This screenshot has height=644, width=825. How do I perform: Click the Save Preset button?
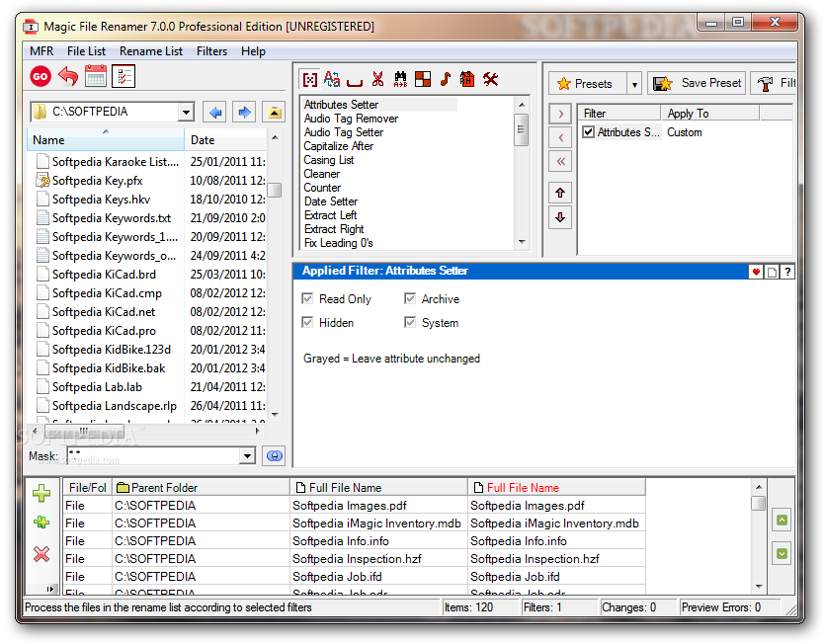pyautogui.click(x=697, y=83)
